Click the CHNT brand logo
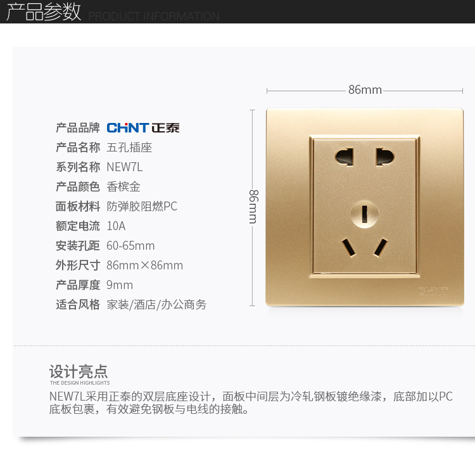The width and height of the screenshot is (475, 476). 143,128
